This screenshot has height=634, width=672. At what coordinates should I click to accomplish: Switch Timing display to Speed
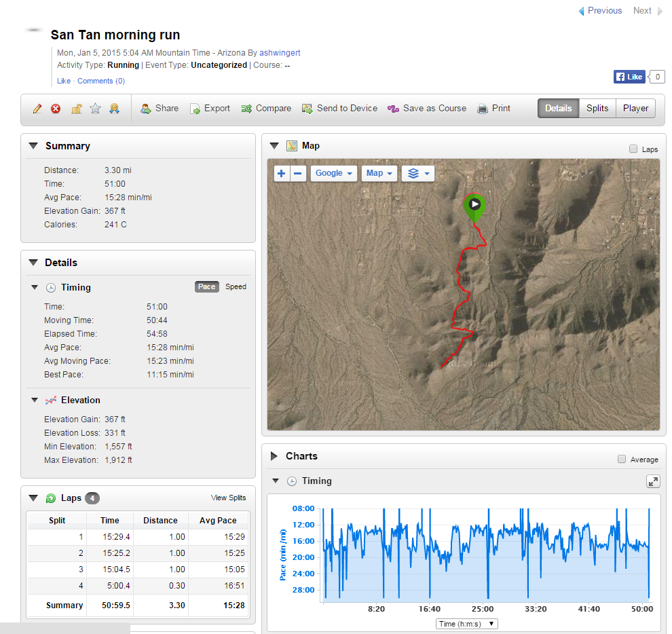236,287
